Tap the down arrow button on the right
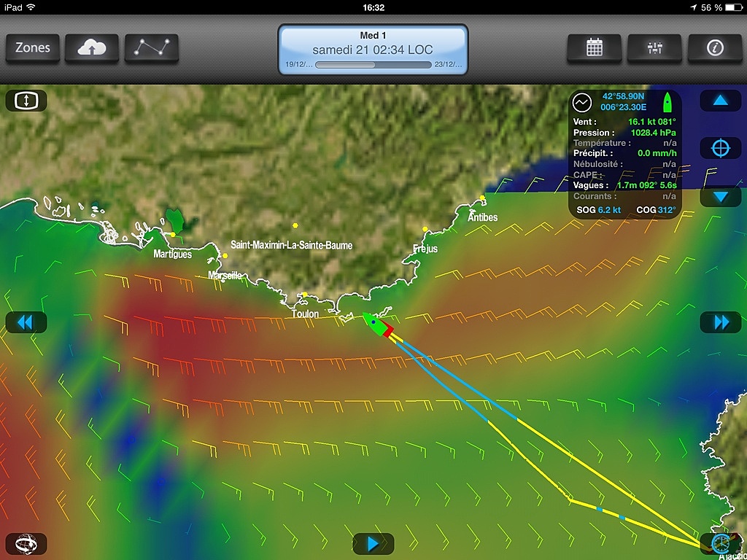Screen dimensions: 747x560 click(x=721, y=196)
